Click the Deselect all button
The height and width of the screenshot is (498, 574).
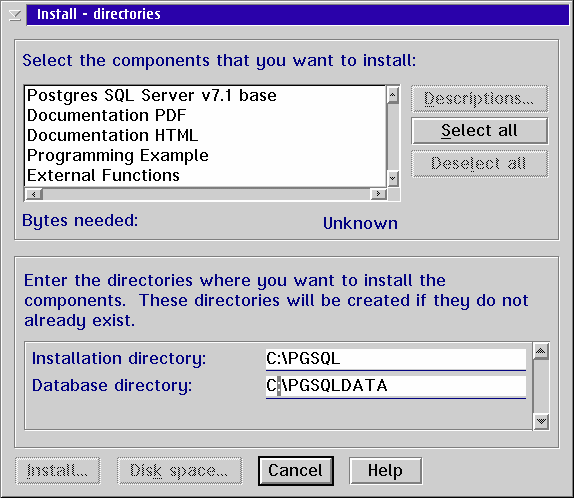480,164
